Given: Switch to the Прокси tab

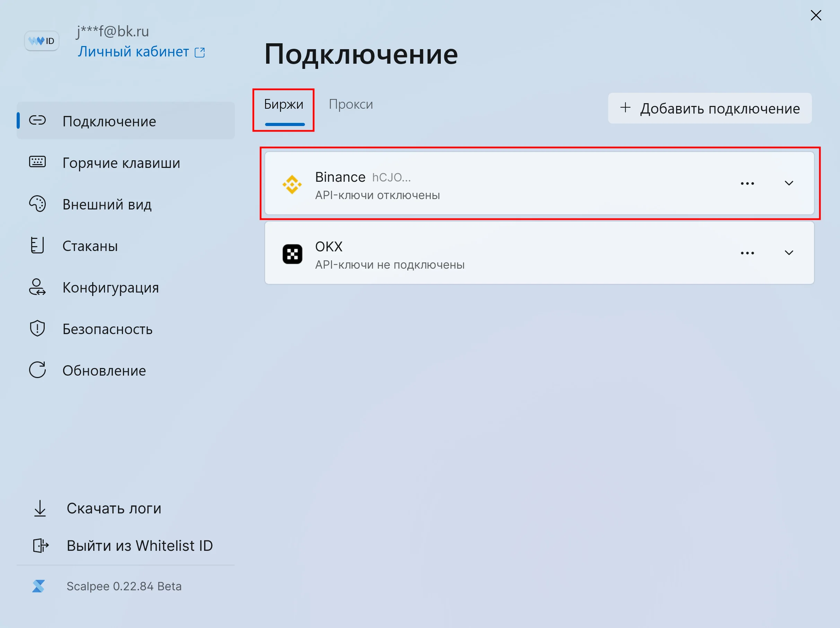Looking at the screenshot, I should coord(350,104).
